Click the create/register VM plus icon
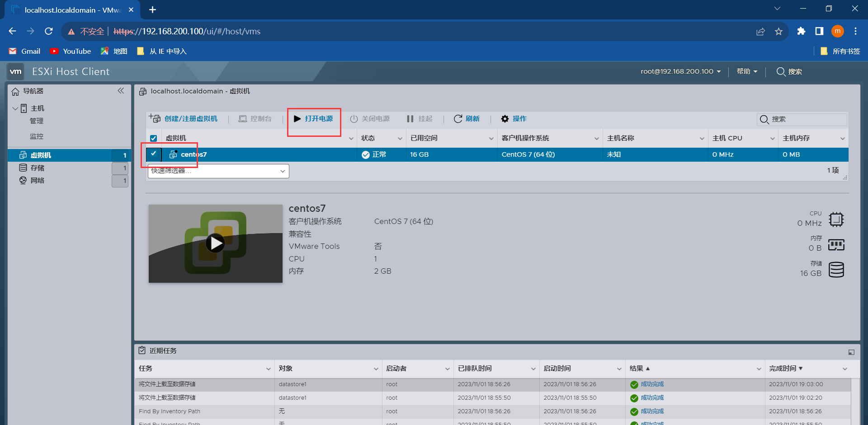Viewport: 868px width, 425px height. tap(155, 118)
